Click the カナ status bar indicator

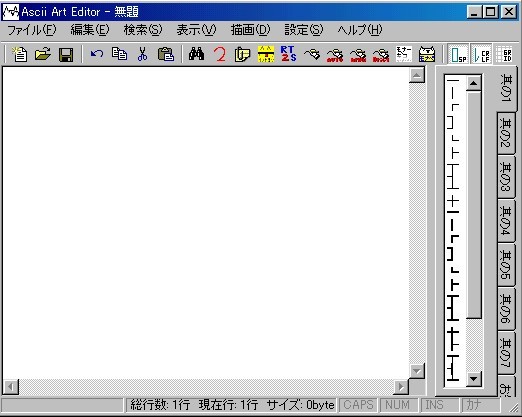point(481,405)
